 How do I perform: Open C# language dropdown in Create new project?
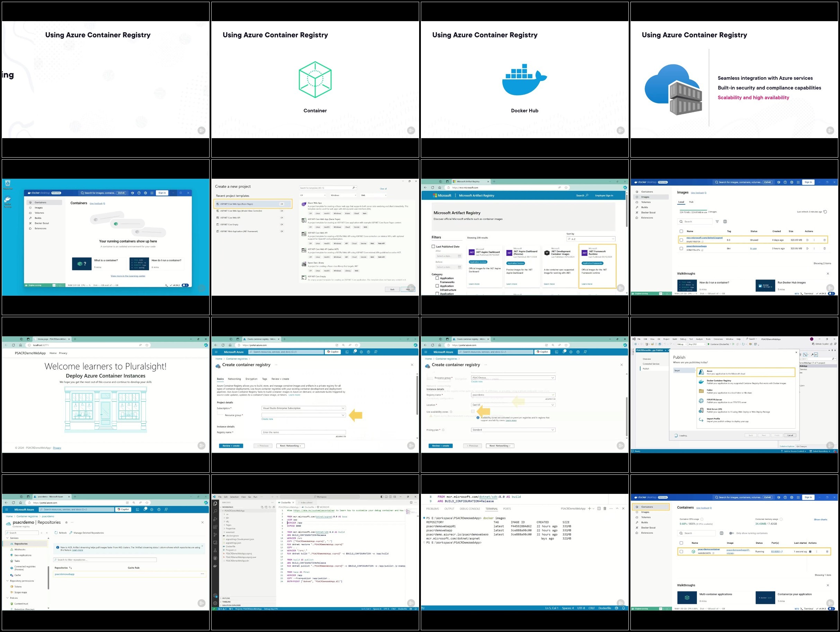click(312, 195)
